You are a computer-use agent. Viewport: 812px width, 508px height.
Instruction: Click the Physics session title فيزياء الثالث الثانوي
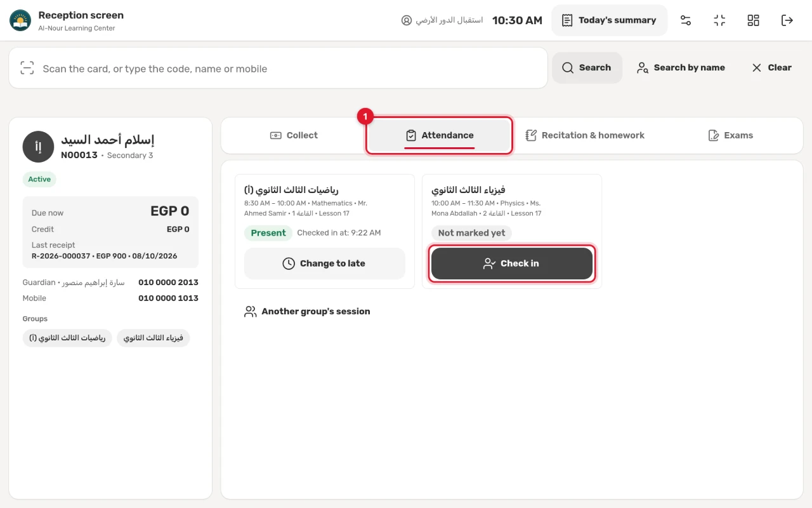468,190
